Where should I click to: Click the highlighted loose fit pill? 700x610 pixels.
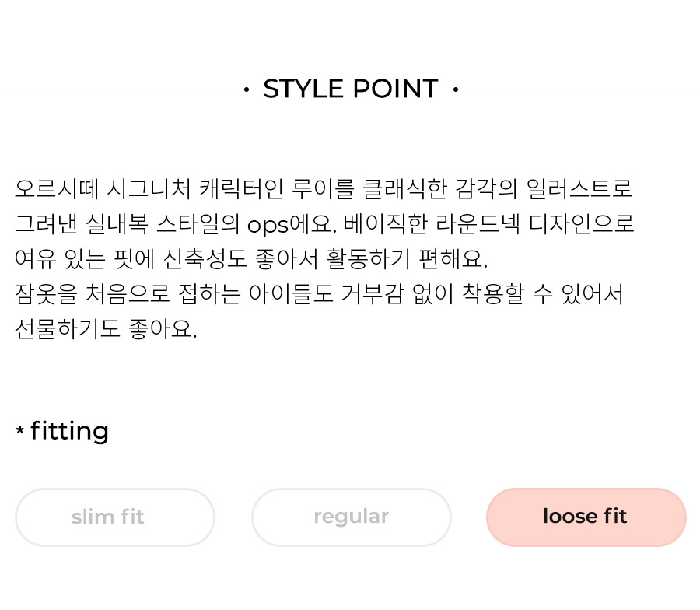586,517
